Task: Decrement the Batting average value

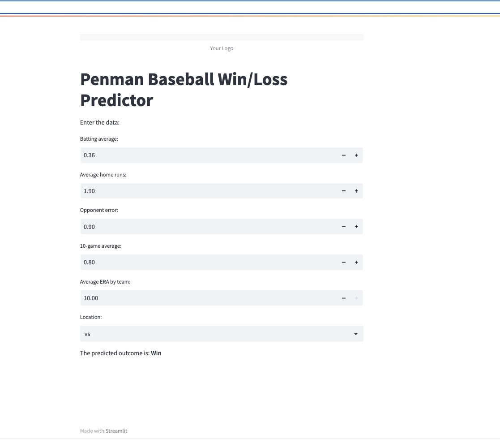Action: coord(343,155)
